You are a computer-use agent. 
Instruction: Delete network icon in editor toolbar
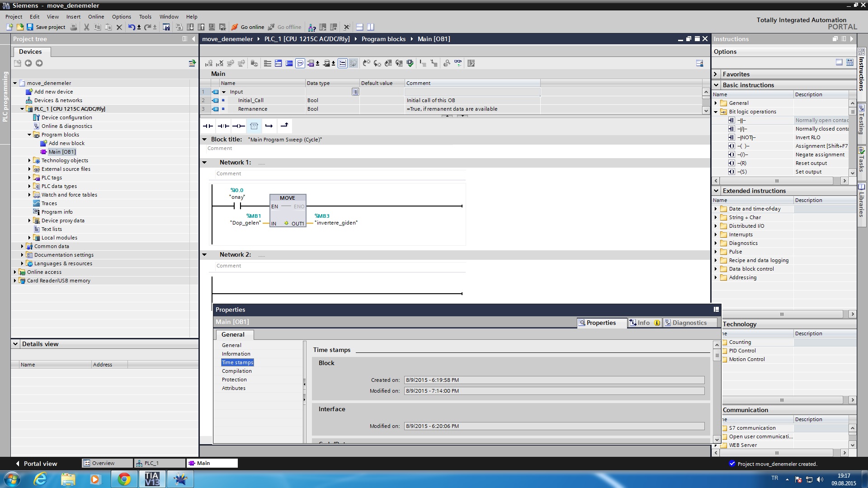click(220, 63)
